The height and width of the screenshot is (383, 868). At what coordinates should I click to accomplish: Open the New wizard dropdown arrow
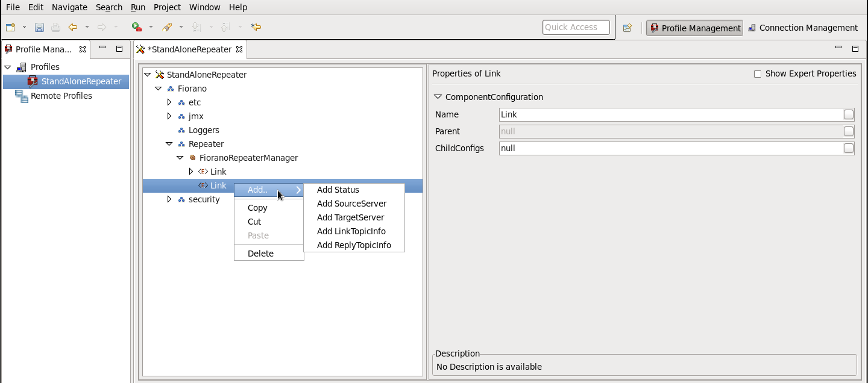coord(25,27)
